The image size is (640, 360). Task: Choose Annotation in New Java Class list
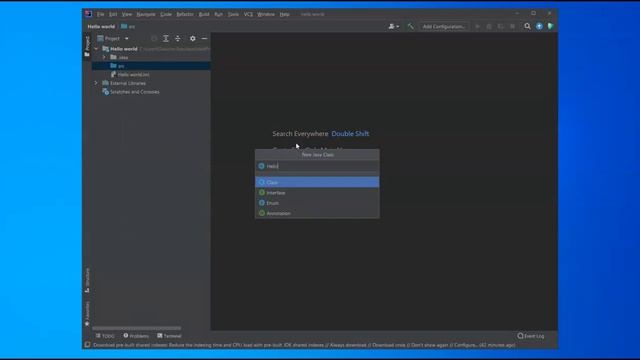coord(317,213)
